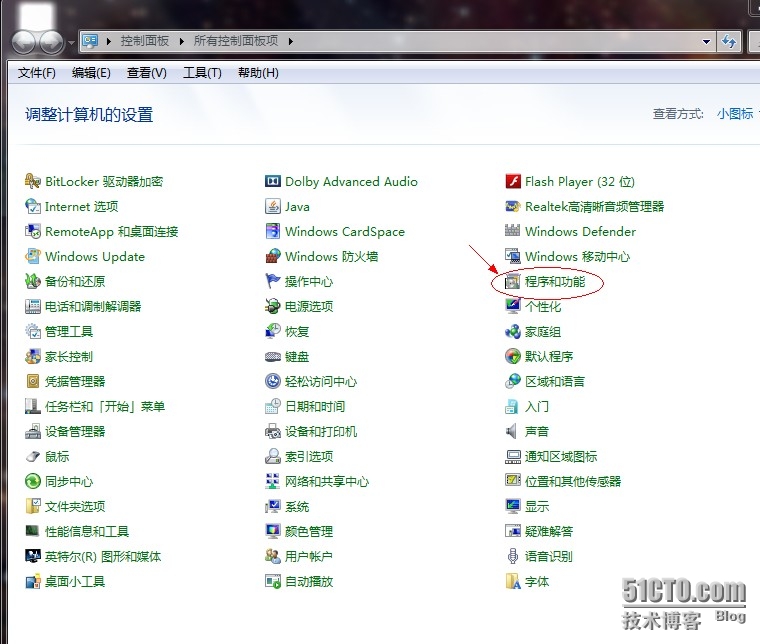760x644 pixels.
Task: Click the 家庭组 icon
Action: pos(512,331)
